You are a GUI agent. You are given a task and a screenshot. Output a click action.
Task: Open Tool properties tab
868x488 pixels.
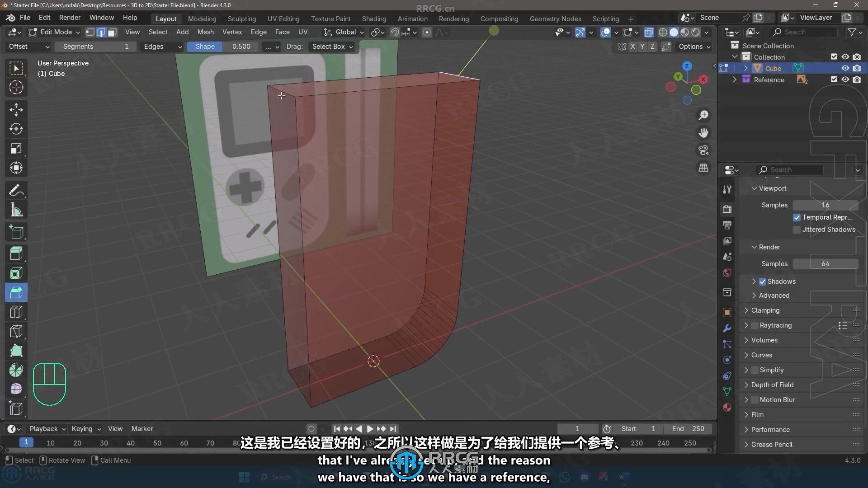click(727, 190)
